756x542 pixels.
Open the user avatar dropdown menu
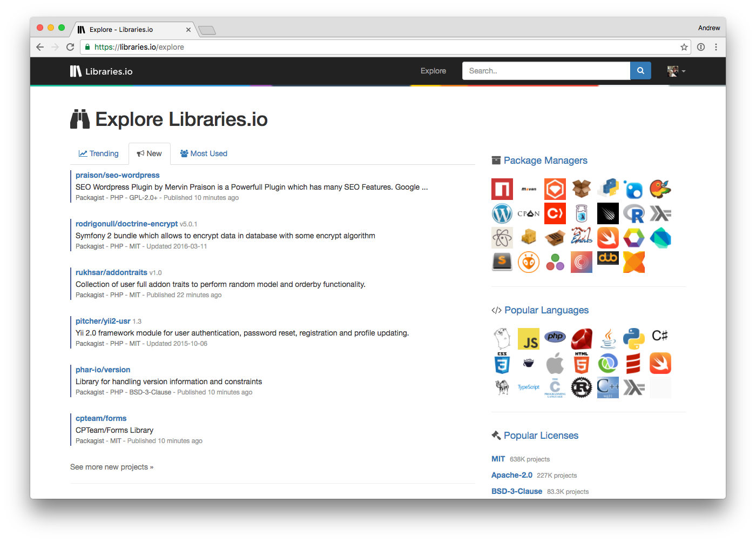click(x=676, y=71)
